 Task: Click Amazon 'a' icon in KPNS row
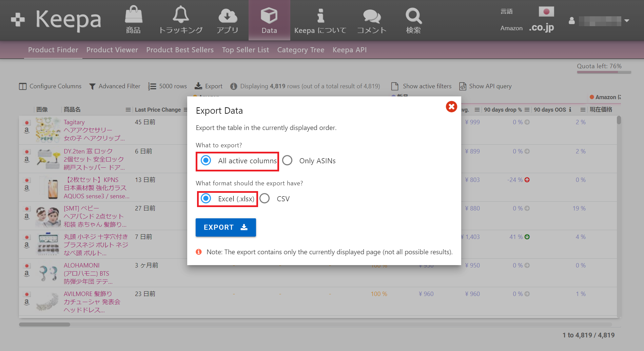point(27,188)
